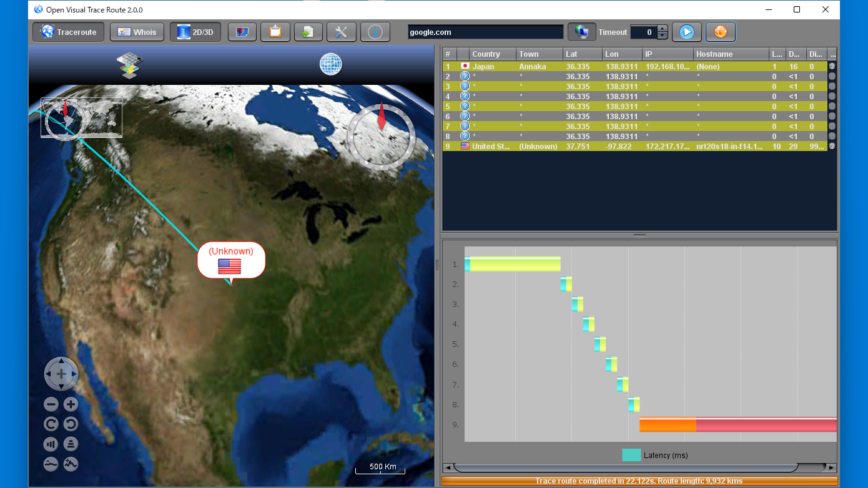Increase terrain vertical exaggeration
Image resolution: width=868 pixels, height=488 pixels.
click(71, 464)
